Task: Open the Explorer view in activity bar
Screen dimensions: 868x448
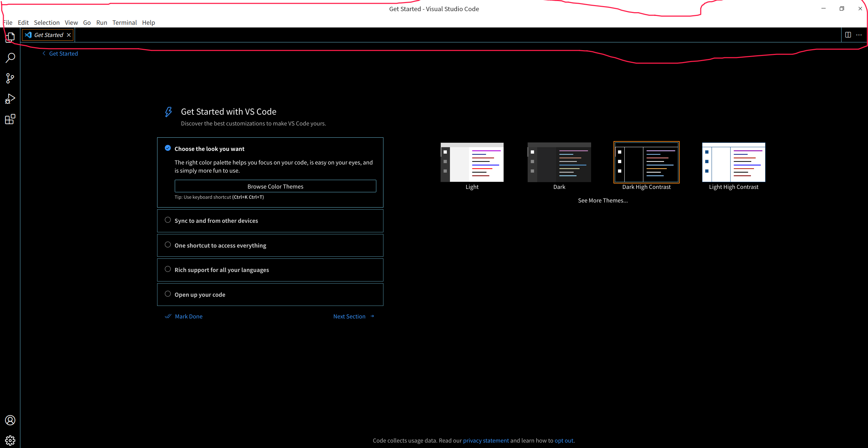Action: click(10, 37)
